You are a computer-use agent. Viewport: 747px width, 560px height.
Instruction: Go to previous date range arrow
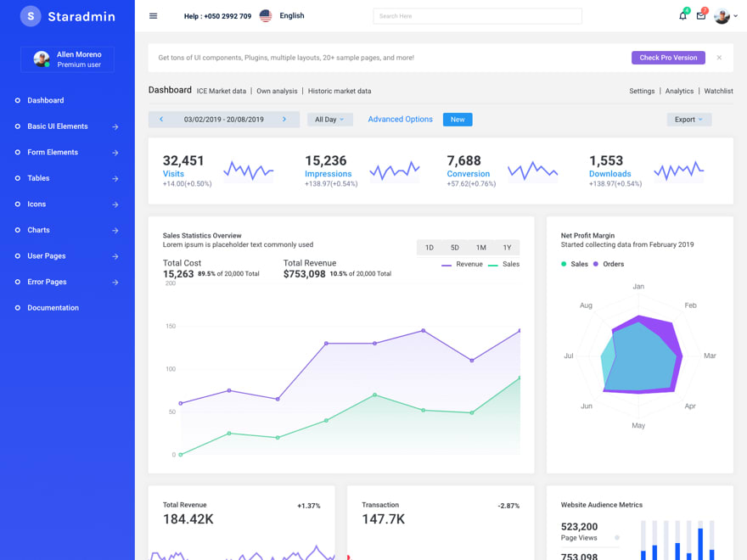pyautogui.click(x=161, y=119)
